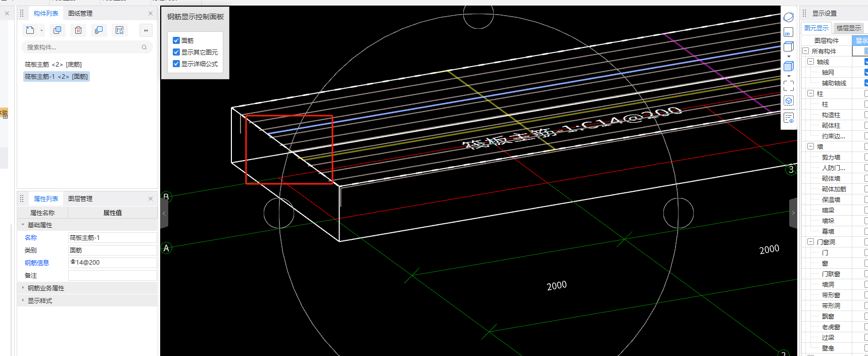868x356 pixels.
Task: Toggle the 面筋 checkbox
Action: click(176, 40)
